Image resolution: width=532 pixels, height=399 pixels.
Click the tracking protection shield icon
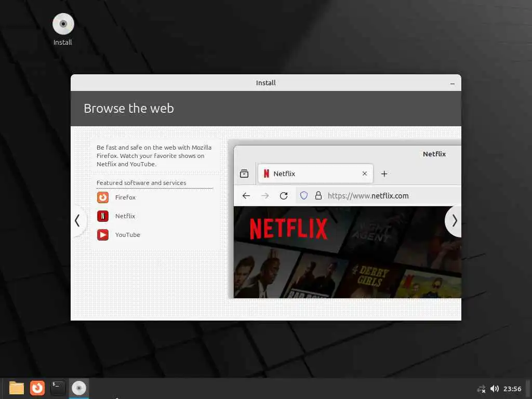click(x=304, y=195)
